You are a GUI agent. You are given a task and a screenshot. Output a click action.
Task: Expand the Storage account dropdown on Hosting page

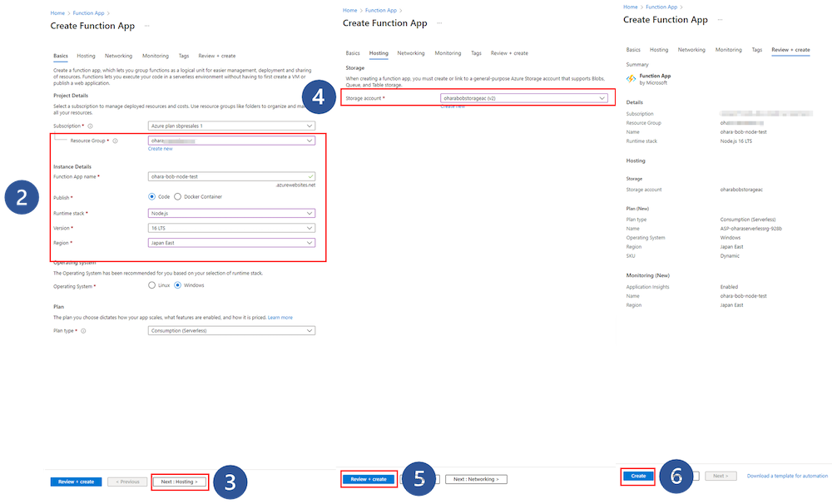tap(524, 98)
